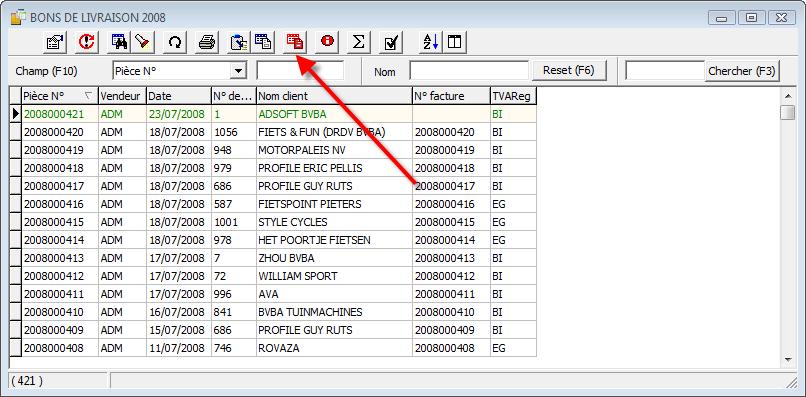806x397 pixels.
Task: Click the red copy document icon
Action: coord(295,42)
